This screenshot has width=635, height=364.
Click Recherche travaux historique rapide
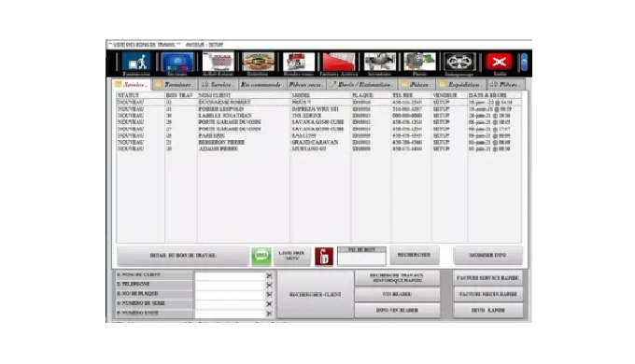click(x=397, y=278)
